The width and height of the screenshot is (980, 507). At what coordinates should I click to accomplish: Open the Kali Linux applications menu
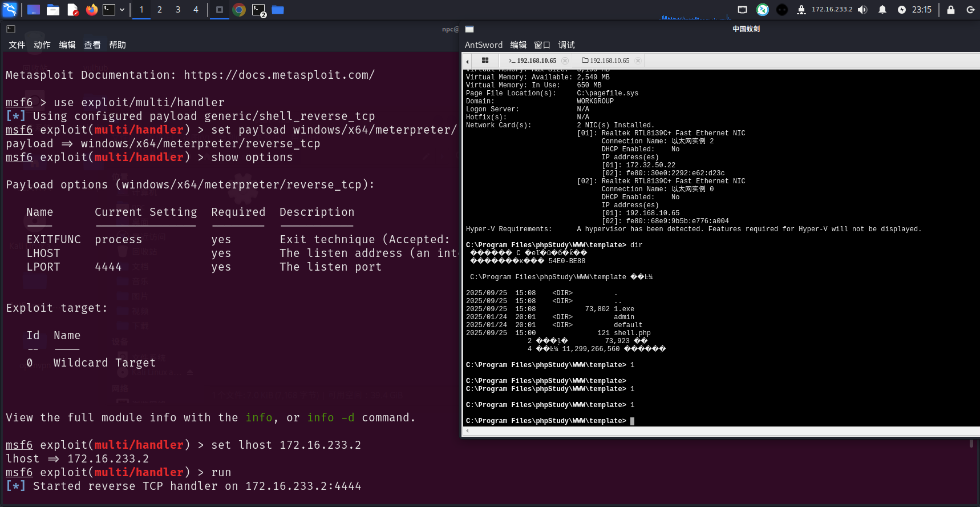(10, 10)
